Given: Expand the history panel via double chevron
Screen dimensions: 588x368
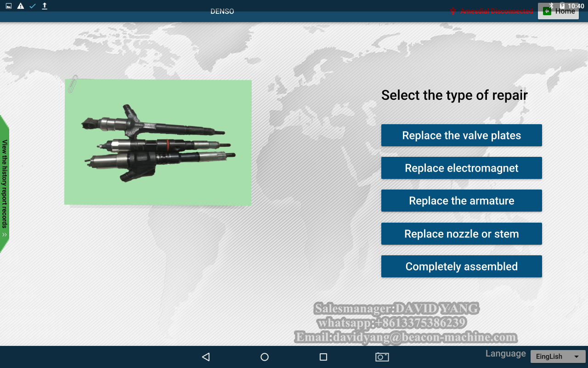Looking at the screenshot, I should [x=5, y=235].
